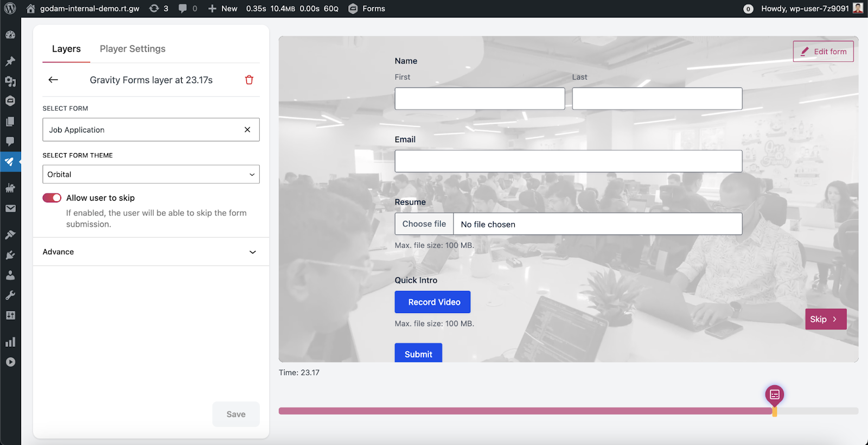This screenshot has height=445, width=868.
Task: Delete the Gravity Forms layer with trash icon
Action: (249, 80)
